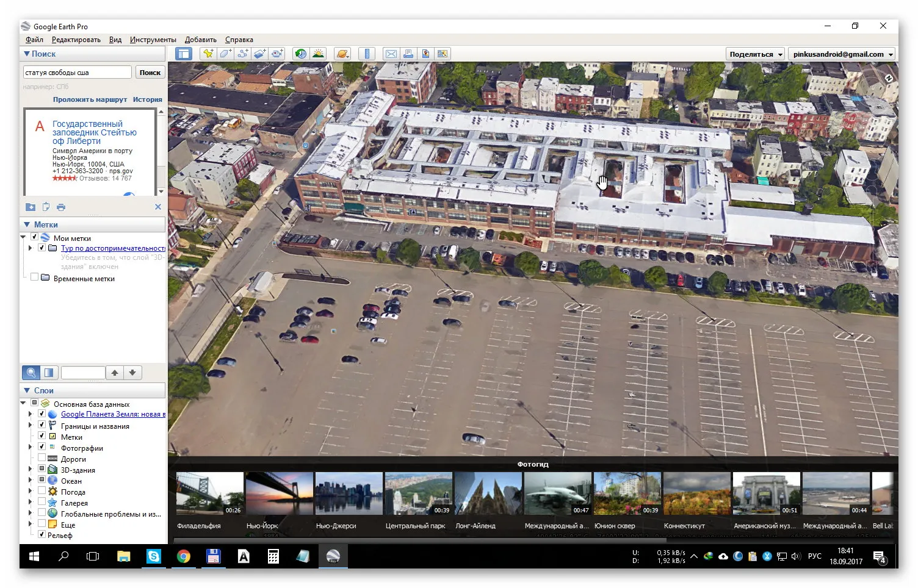Launch Chrome from the taskbar
The width and height of the screenshot is (918, 588).
(183, 556)
